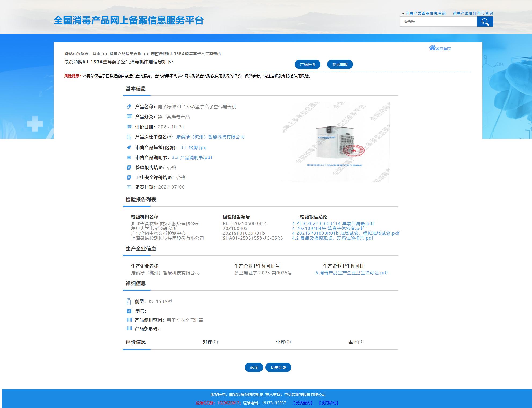Open the 臭氧泄漏量.pdf report
Screen dimensions: 532x408
point(333,223)
